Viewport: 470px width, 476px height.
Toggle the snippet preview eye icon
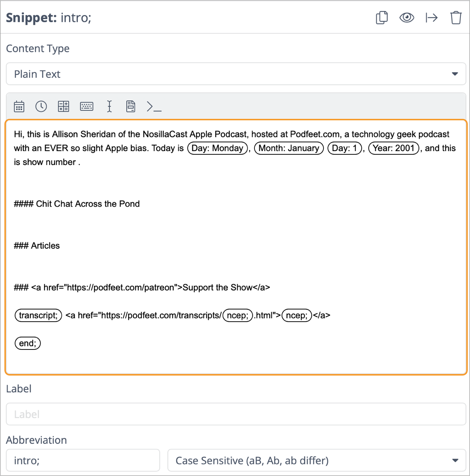406,18
